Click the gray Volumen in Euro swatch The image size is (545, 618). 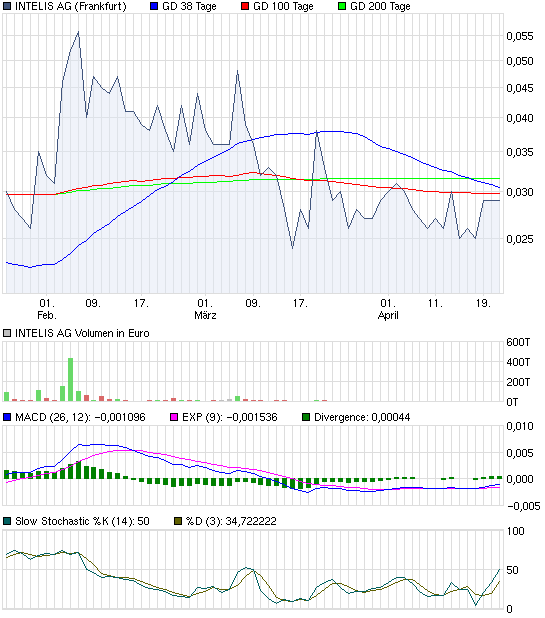point(7,333)
